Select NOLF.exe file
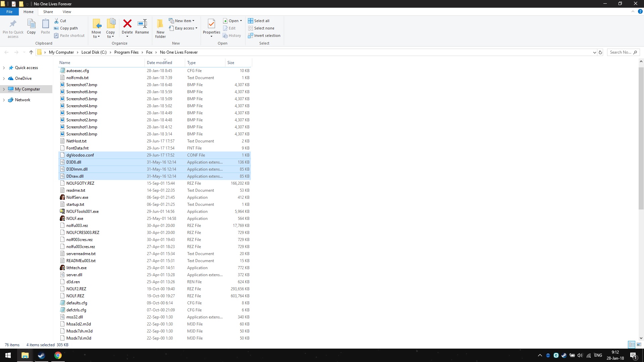Screen dimensions: 644x362 [x=155, y=219]
